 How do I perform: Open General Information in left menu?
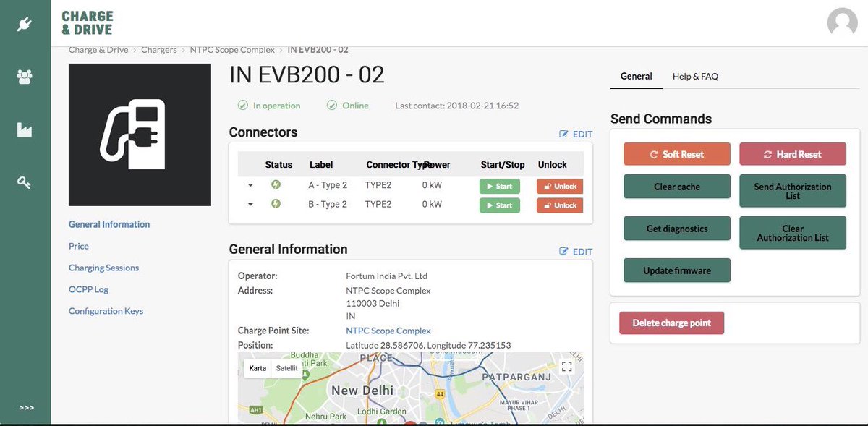point(109,224)
